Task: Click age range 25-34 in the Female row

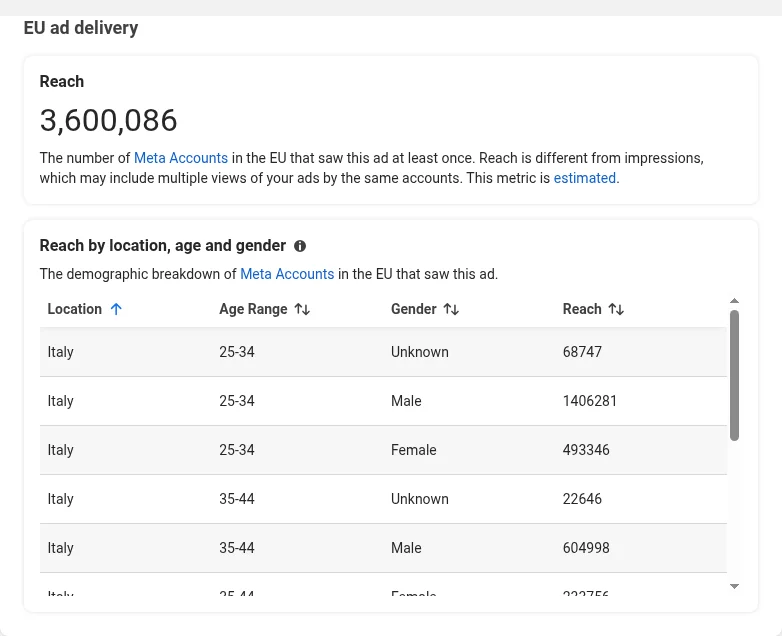Action: 237,450
